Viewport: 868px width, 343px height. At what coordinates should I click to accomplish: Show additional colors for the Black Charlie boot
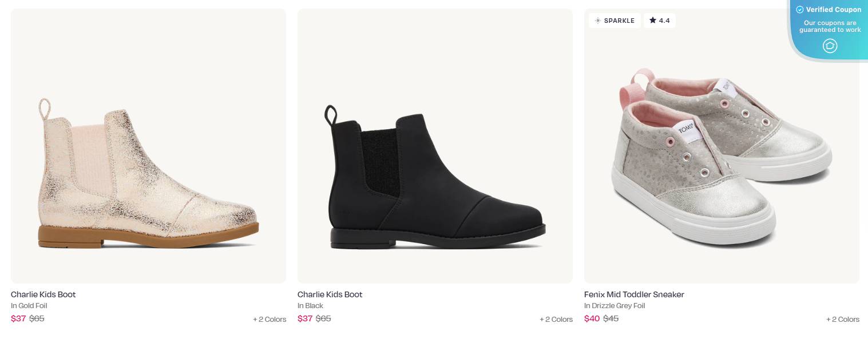(556, 319)
